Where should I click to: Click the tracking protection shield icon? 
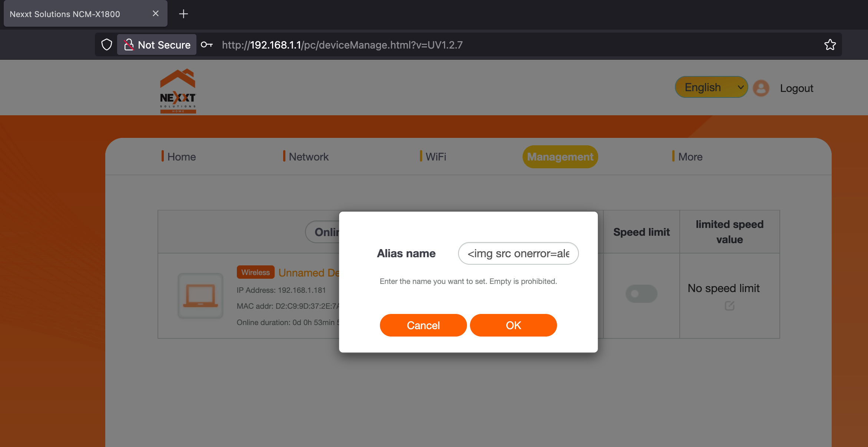(107, 45)
